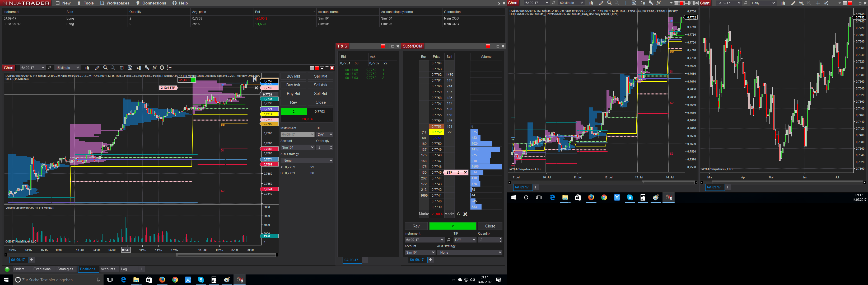
Task: Click Sell Bid in Chart Trader
Action: click(320, 94)
